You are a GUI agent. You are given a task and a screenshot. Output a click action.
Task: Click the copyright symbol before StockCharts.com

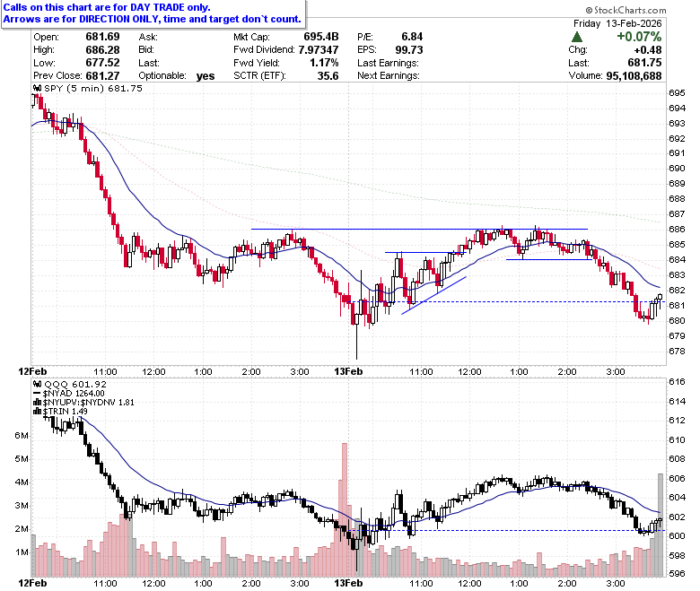[x=589, y=10]
